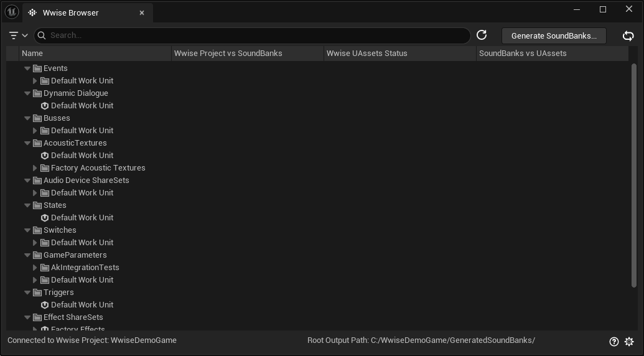The image size is (644, 356).
Task: Sort by Wwise UAssets Status column
Action: point(400,54)
